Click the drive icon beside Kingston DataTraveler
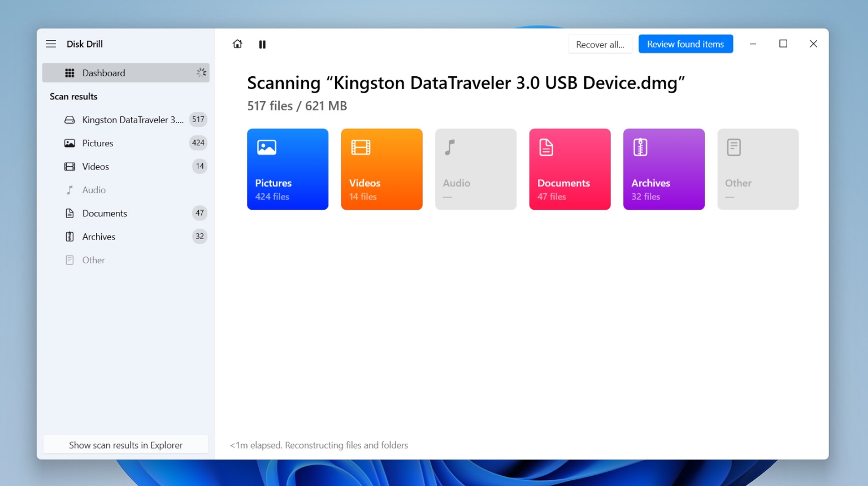The height and width of the screenshot is (486, 868). pos(70,120)
